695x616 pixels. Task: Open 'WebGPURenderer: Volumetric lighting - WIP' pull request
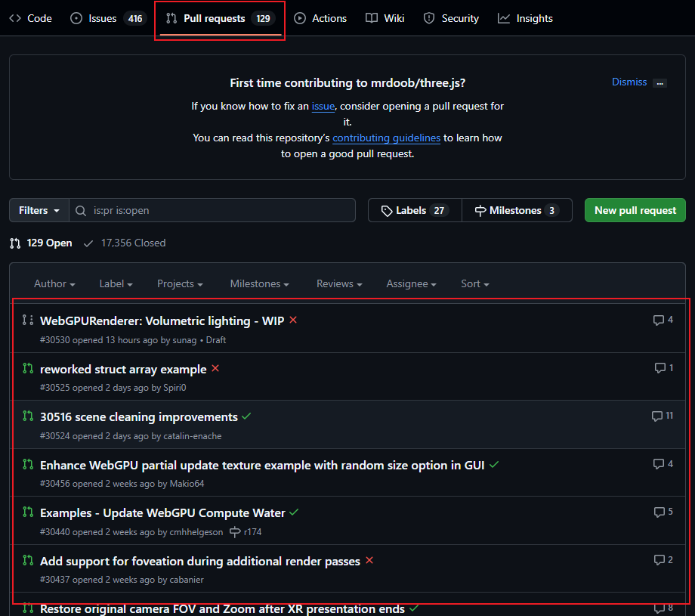162,320
